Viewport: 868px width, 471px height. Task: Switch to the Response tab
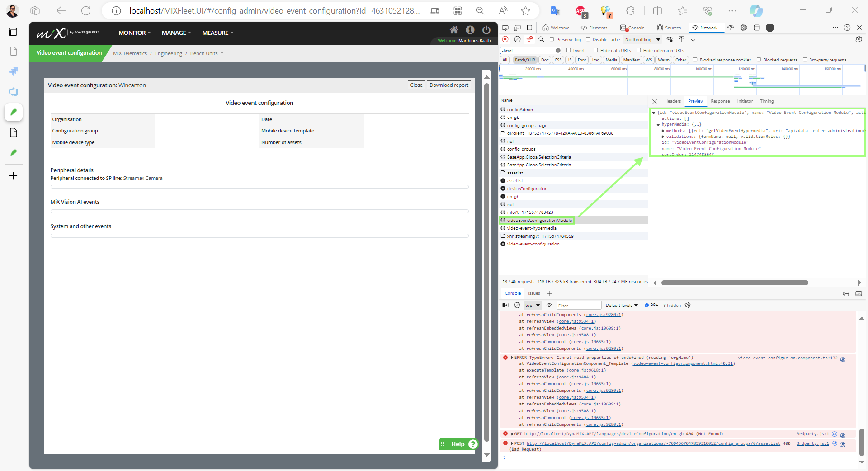pos(720,101)
